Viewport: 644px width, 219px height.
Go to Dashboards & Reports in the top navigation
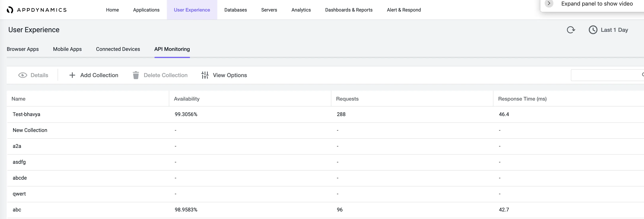tap(349, 10)
